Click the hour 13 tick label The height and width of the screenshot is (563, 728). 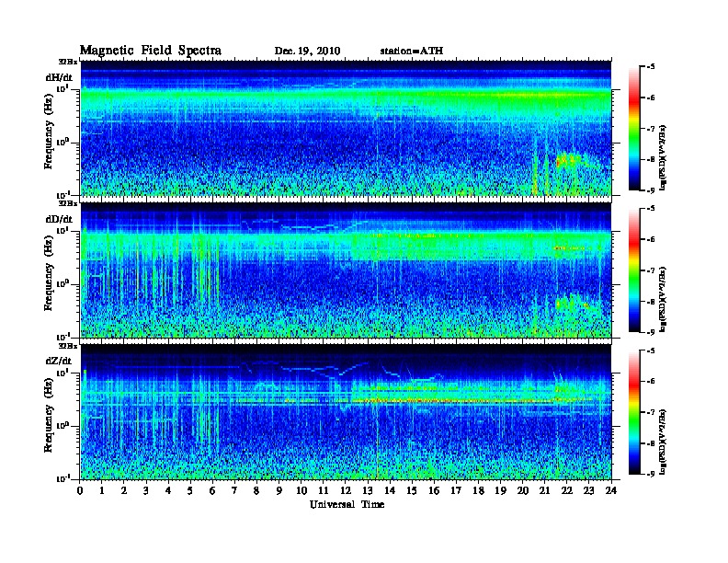point(368,490)
